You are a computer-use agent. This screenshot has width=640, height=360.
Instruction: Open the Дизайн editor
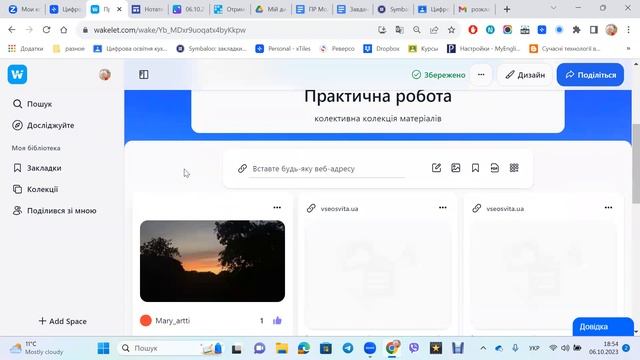coord(525,75)
